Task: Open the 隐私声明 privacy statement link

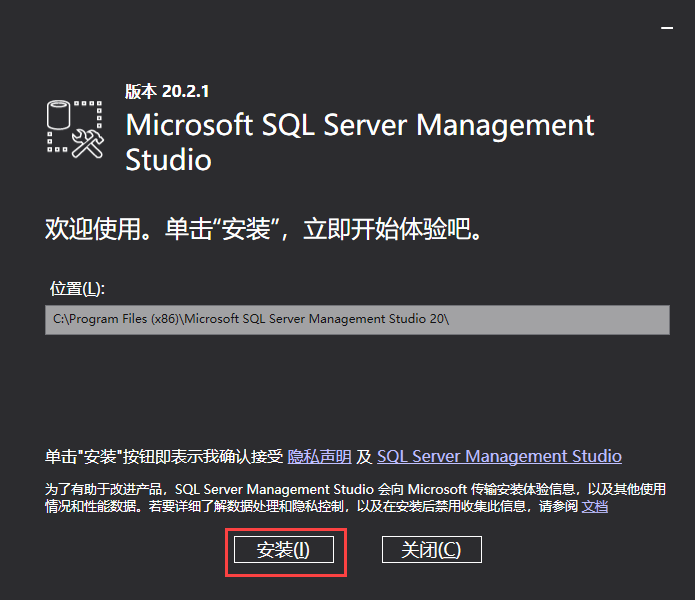Action: [x=319, y=457]
